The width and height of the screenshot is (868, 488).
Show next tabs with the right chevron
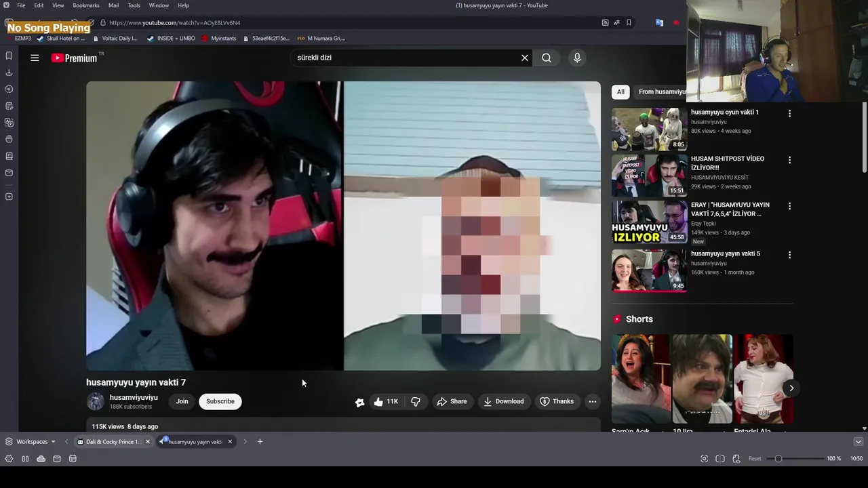(x=245, y=441)
